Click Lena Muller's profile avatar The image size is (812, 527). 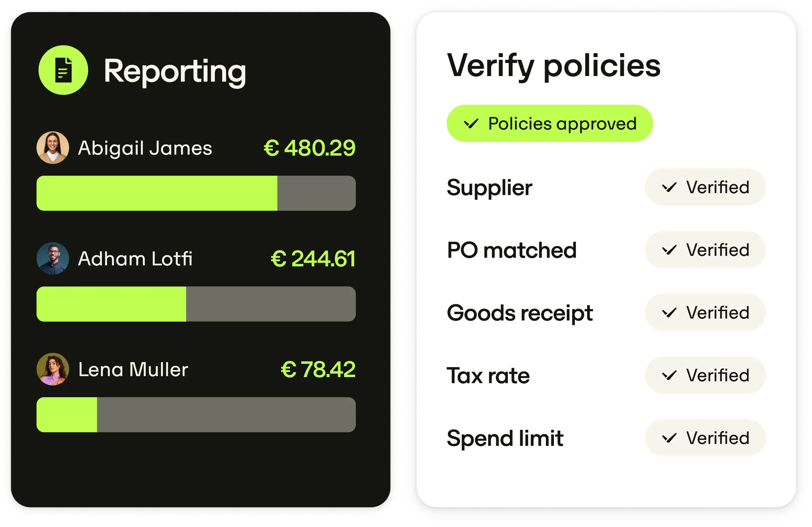coord(53,369)
